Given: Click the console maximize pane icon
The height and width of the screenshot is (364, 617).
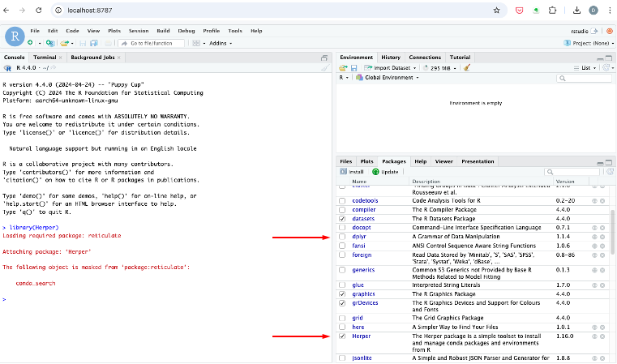Looking at the screenshot, I should pyautogui.click(x=324, y=58).
